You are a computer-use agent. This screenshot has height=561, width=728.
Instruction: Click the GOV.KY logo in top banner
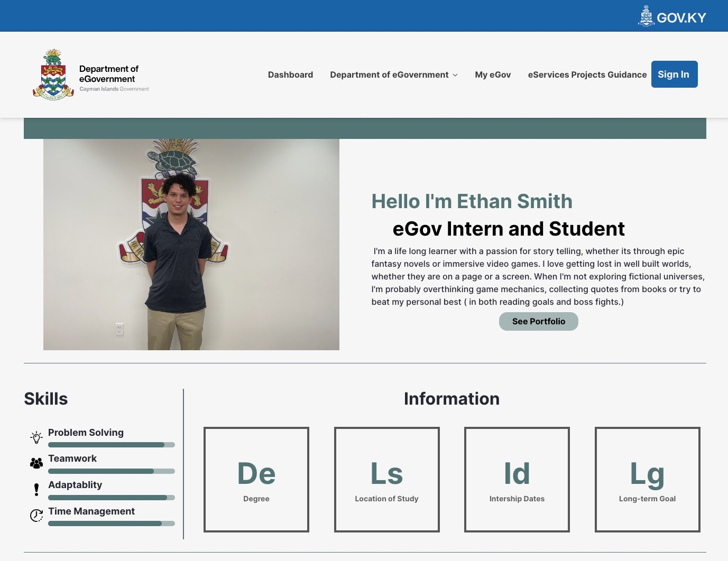[x=672, y=16]
